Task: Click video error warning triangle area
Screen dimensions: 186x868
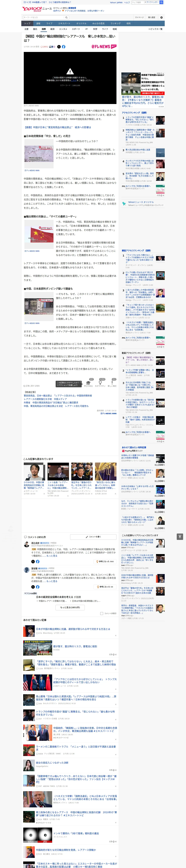Action: click(x=70, y=71)
